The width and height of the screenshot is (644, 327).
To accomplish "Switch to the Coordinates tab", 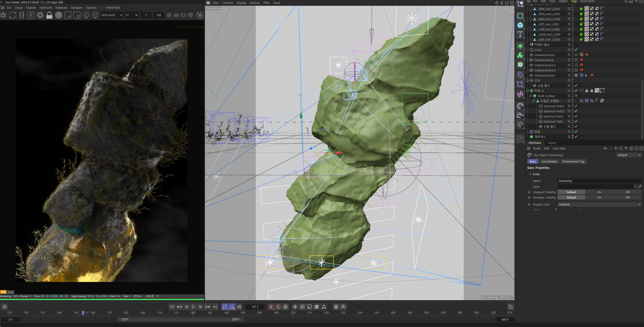I will (549, 161).
